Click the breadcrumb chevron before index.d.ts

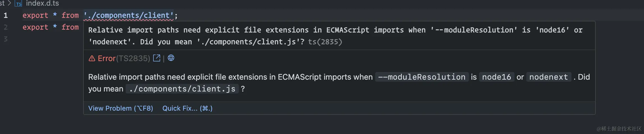[9, 3]
